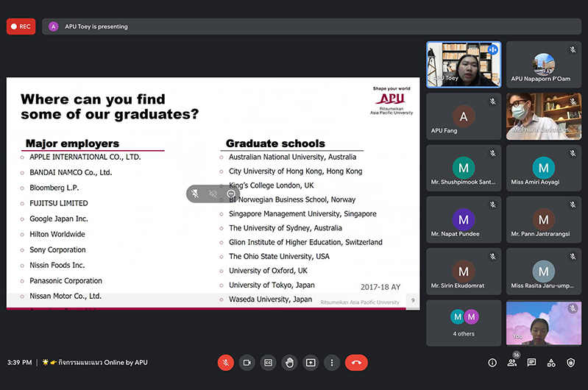Screen dimensions: 588x390
Task: Click muted mic icon on Napaporn tile
Action: click(573, 49)
